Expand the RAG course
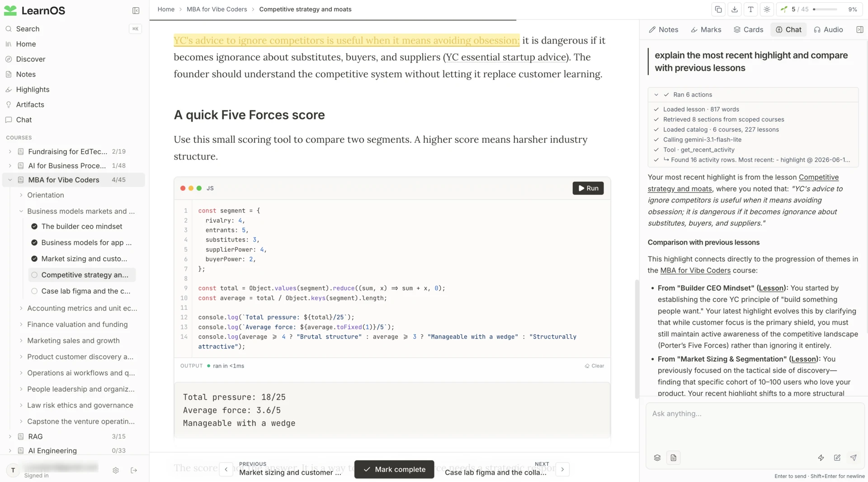 [10, 436]
